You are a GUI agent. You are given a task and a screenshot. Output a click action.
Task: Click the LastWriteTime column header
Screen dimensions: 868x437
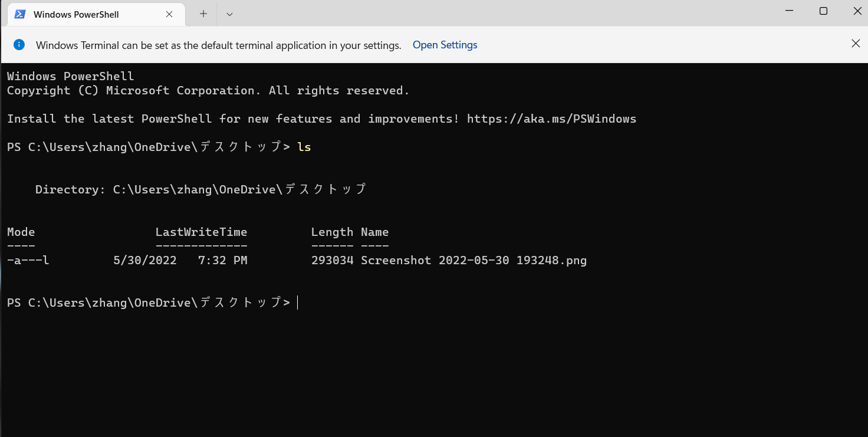(201, 232)
